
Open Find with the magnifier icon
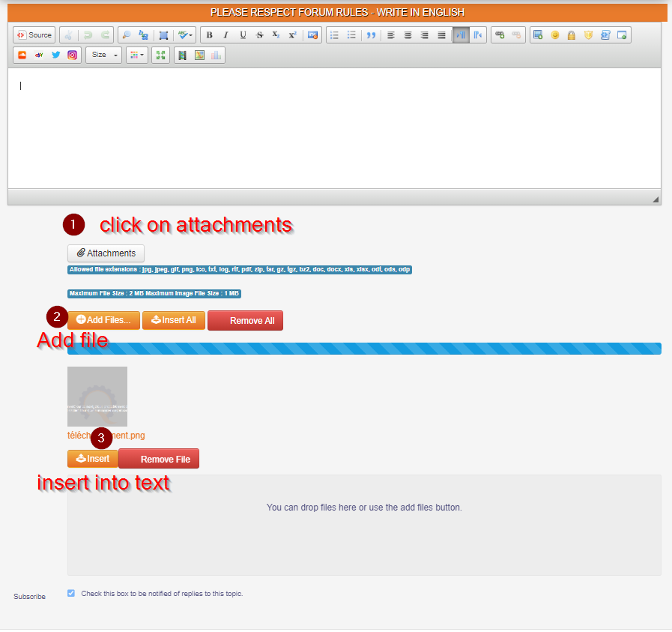[x=127, y=35]
